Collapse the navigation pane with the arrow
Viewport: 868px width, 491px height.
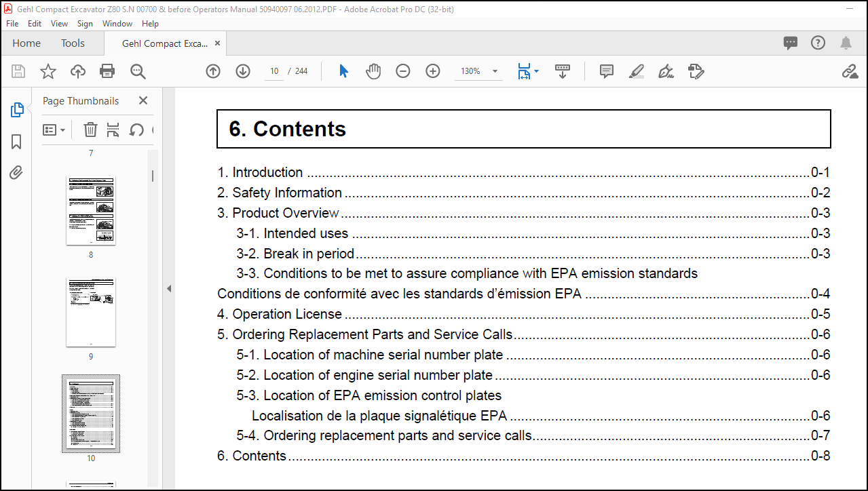pos(169,288)
